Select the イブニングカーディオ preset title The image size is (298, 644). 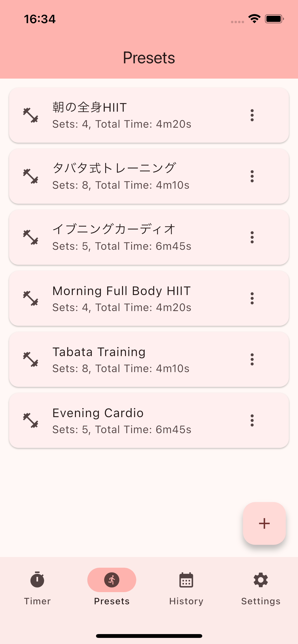(114, 229)
